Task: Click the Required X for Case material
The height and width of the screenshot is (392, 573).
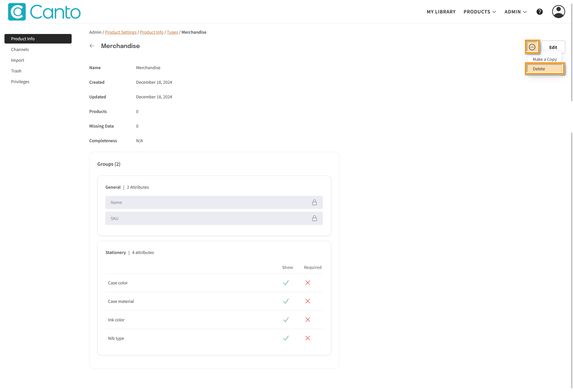Action: 307,301
